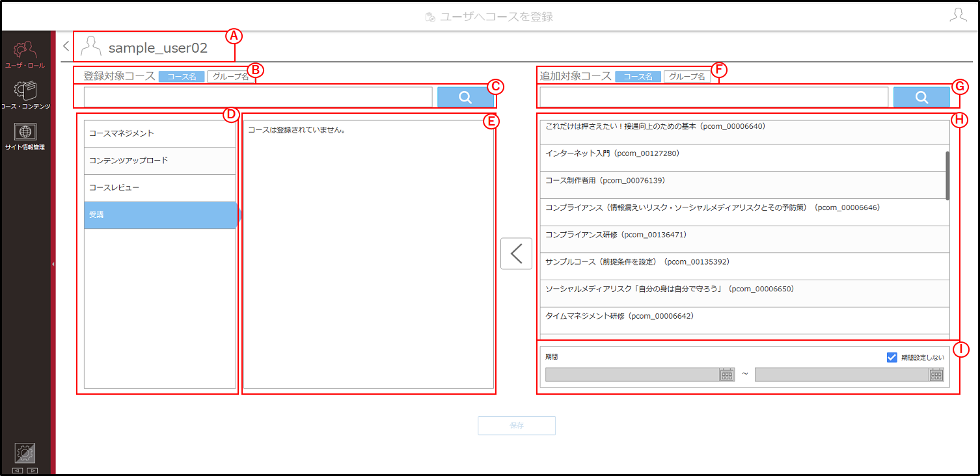This screenshot has height=476, width=980.
Task: Select course インターネット入門 (pcom_00127280)
Action: pos(742,158)
